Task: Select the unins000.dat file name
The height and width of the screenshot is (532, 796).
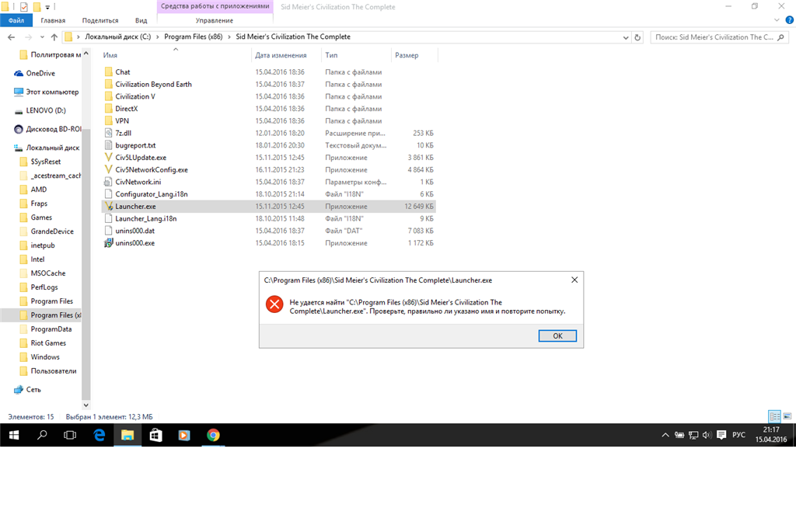Action: point(135,231)
